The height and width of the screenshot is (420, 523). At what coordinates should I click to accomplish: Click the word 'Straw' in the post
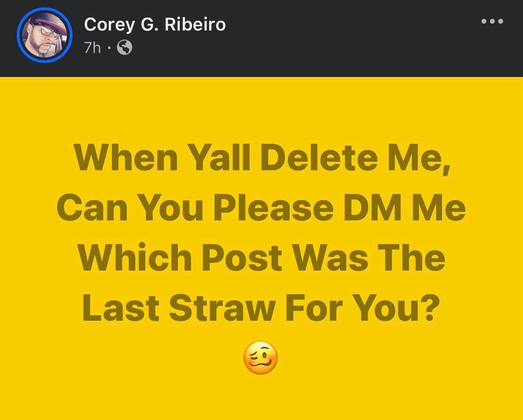[223, 308]
